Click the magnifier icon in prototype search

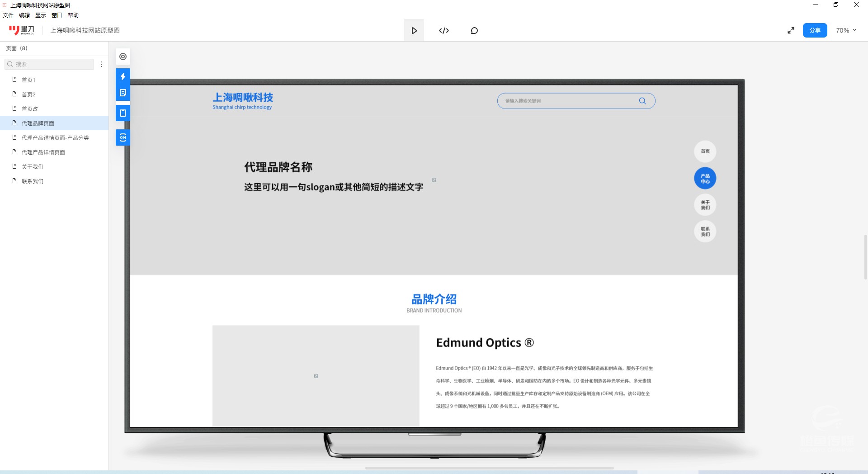[642, 101]
